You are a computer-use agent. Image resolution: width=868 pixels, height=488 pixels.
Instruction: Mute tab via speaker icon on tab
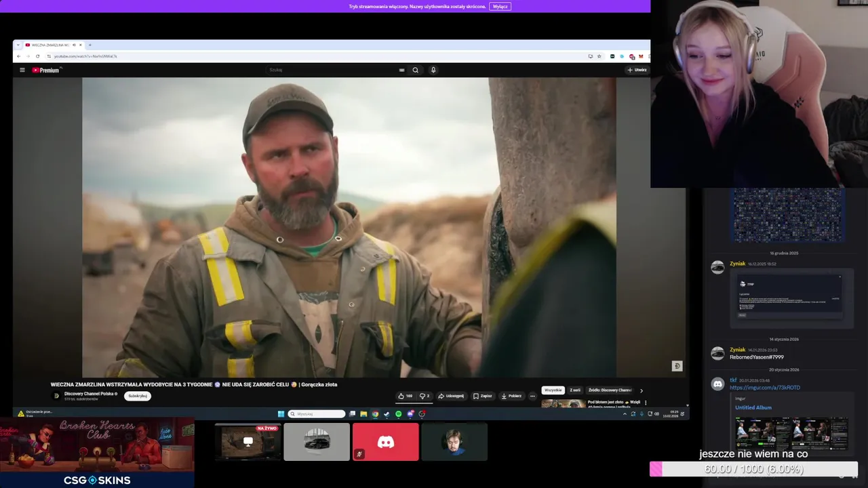pos(73,45)
